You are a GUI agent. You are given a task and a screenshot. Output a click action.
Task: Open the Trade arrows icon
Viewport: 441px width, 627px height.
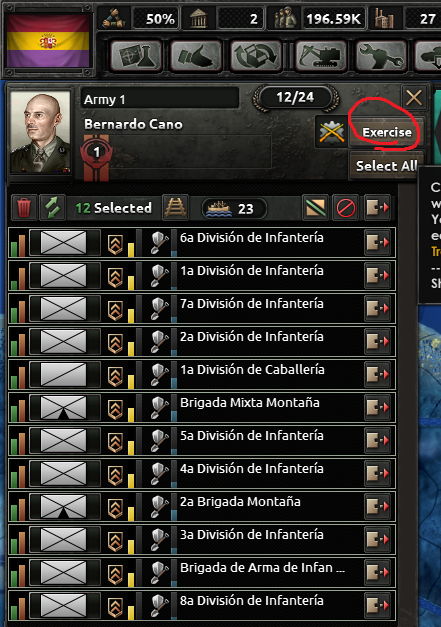point(256,56)
